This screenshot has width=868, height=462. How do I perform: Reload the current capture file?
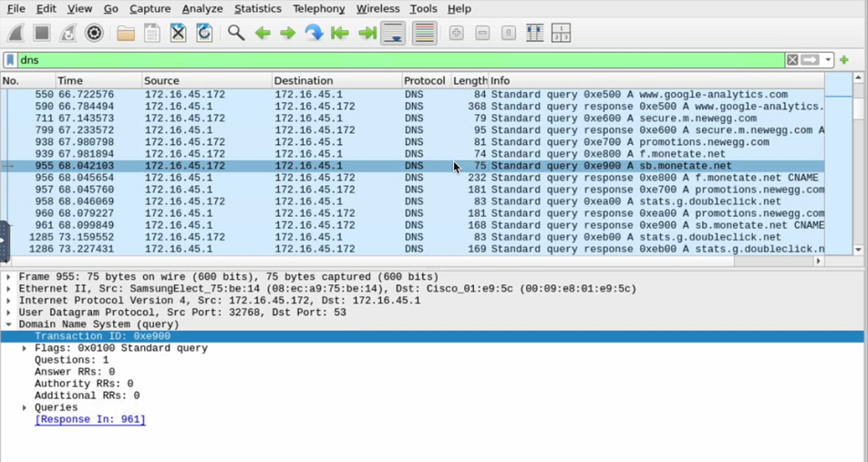pos(204,34)
